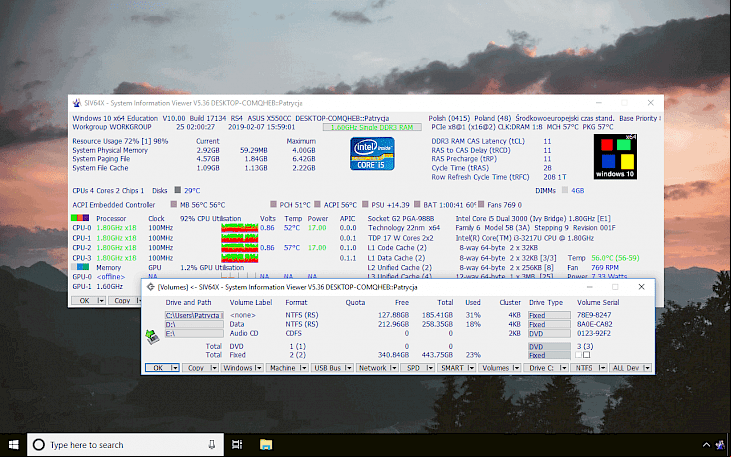
Task: Click the colored Processor legend icon
Action: [80, 218]
